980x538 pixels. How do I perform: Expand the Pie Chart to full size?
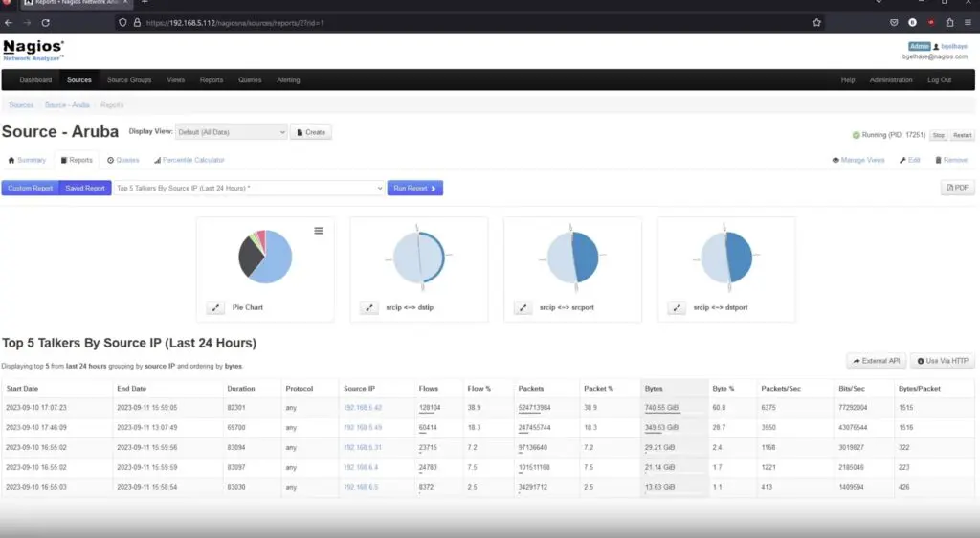click(x=215, y=307)
